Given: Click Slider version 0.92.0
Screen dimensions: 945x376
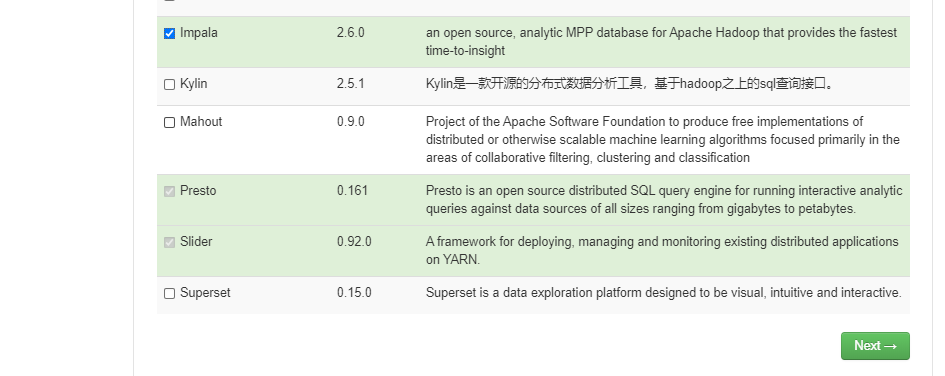Looking at the screenshot, I should pos(354,242).
